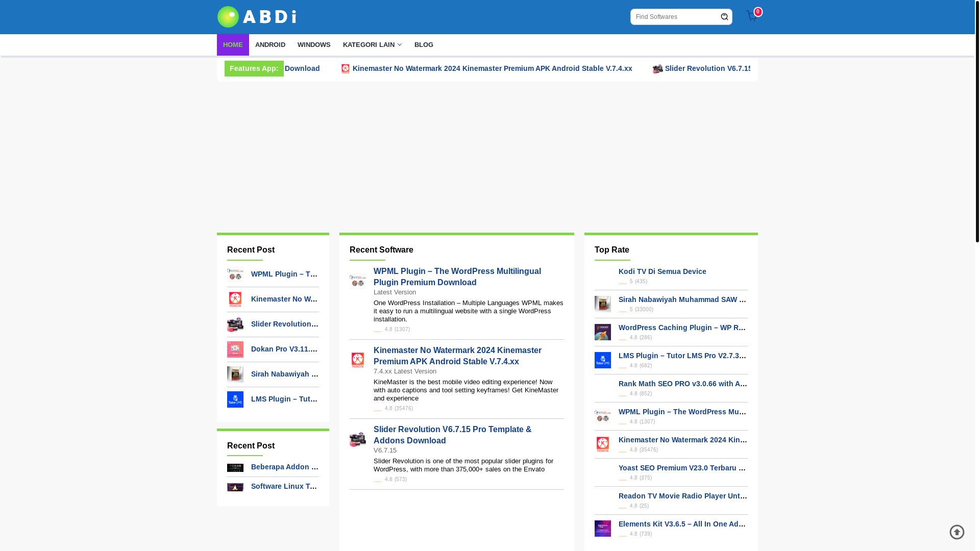Open Kinemaster No Watermark ticker link
Screen dimensions: 980x551
pyautogui.click(x=492, y=68)
